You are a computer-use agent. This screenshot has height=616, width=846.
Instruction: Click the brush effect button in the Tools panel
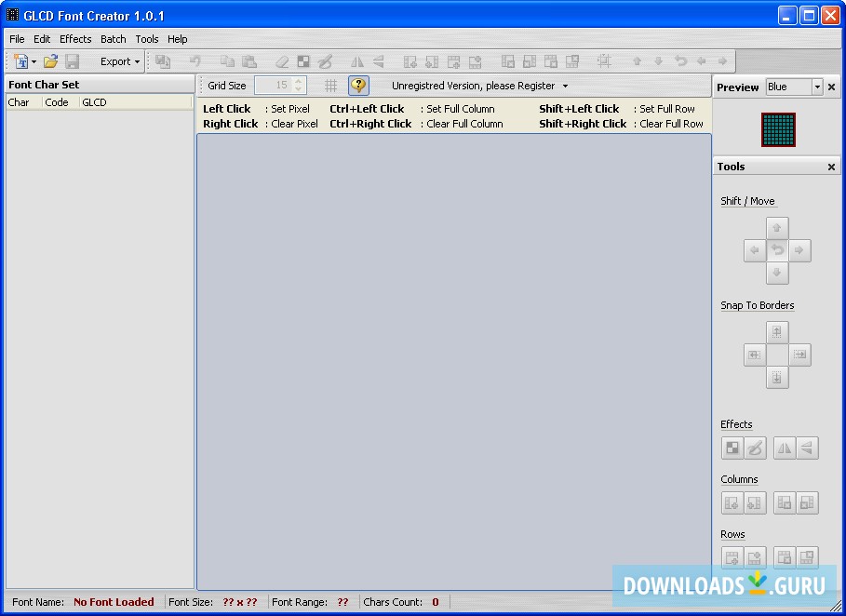click(756, 448)
